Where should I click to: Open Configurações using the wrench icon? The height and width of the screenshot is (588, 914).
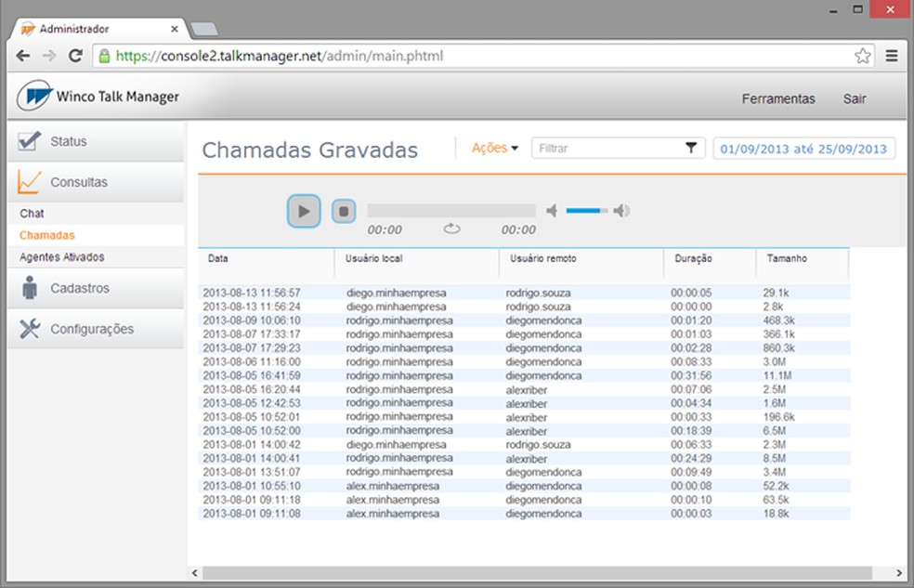(x=29, y=328)
